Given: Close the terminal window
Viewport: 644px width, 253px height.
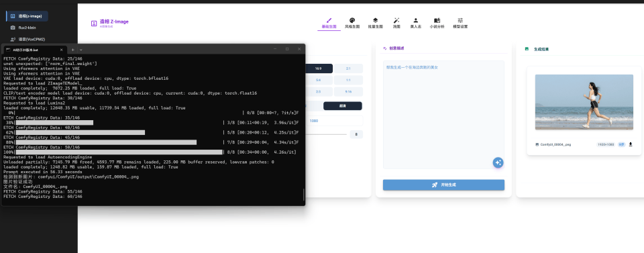Looking at the screenshot, I should (x=299, y=49).
